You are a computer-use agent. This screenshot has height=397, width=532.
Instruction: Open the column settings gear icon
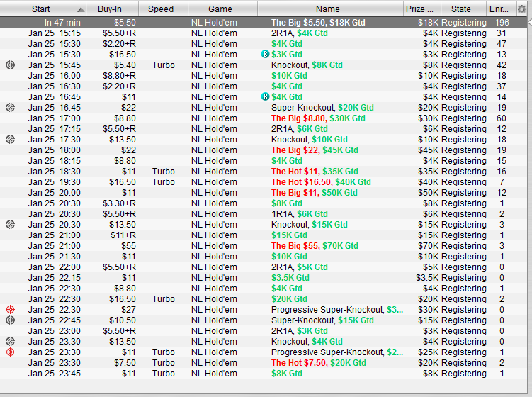522,9
